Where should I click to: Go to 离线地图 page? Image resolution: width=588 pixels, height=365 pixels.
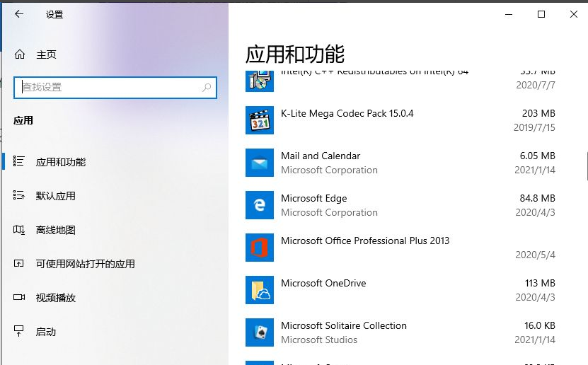click(55, 230)
